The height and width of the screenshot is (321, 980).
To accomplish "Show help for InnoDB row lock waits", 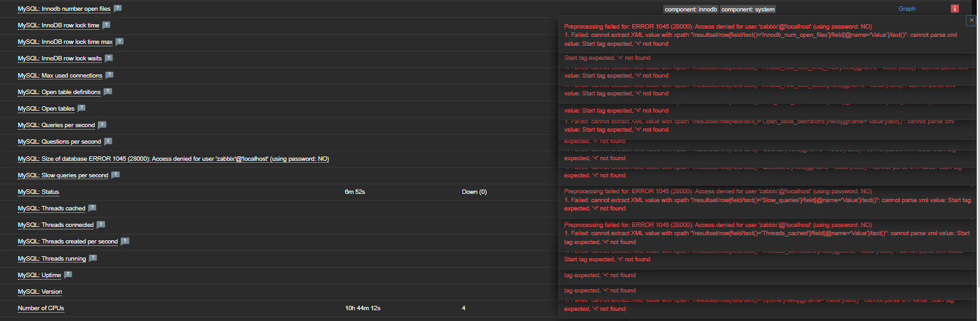I will (x=109, y=58).
